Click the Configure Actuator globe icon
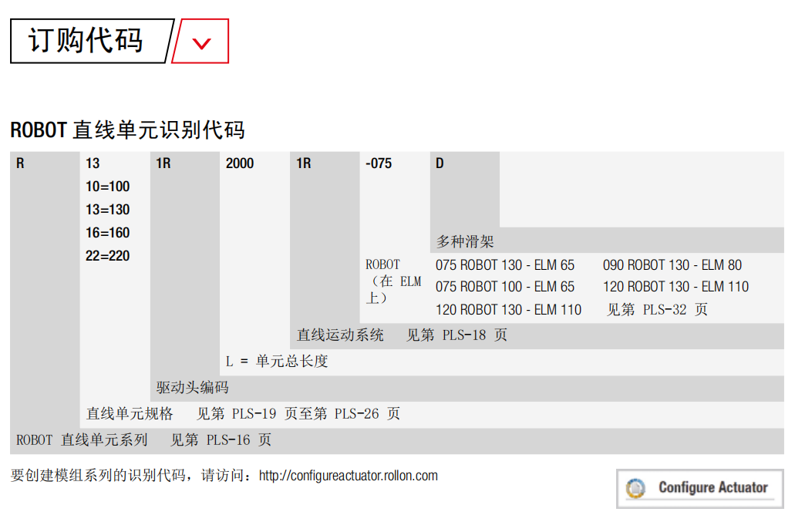The height and width of the screenshot is (532, 795). pos(635,488)
